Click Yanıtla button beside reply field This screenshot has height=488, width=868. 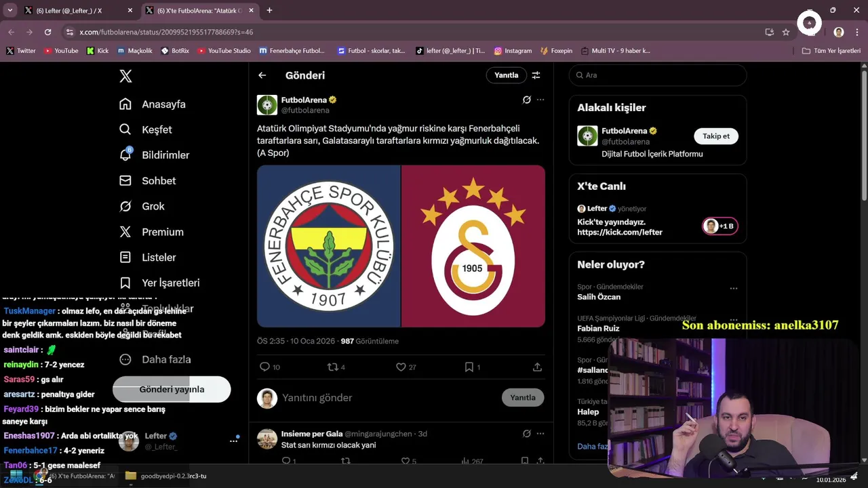(523, 398)
